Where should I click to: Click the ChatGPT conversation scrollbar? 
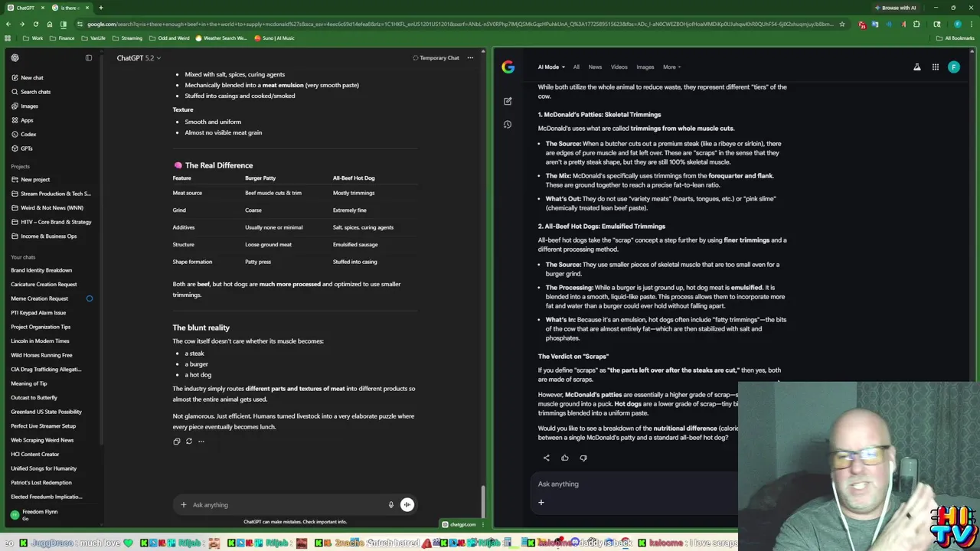483,502
